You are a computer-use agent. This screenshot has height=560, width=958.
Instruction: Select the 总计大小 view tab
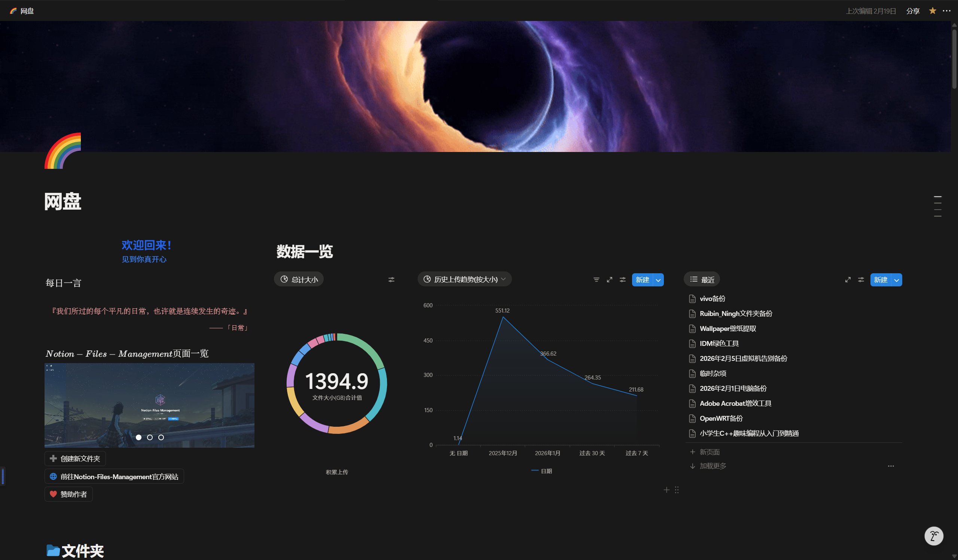[x=299, y=279]
